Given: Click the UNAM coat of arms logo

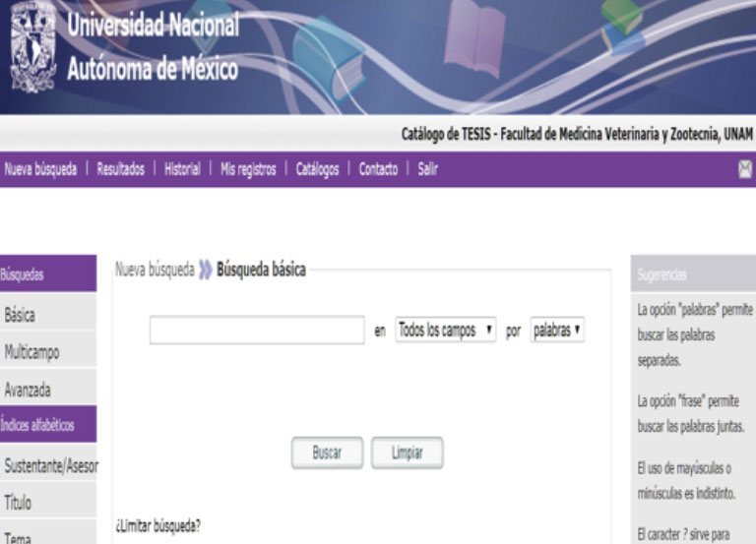Looking at the screenshot, I should click(33, 47).
